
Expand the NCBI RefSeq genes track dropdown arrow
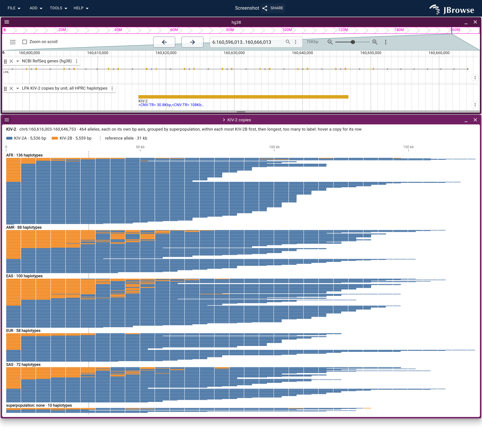(x=17, y=61)
